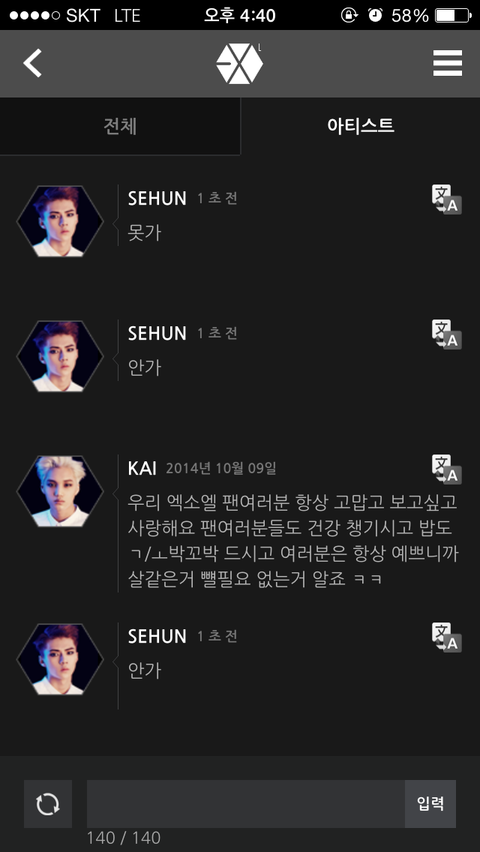Open Sehun's avatar on the bottom message
Image resolution: width=480 pixels, height=852 pixels.
[x=60, y=659]
